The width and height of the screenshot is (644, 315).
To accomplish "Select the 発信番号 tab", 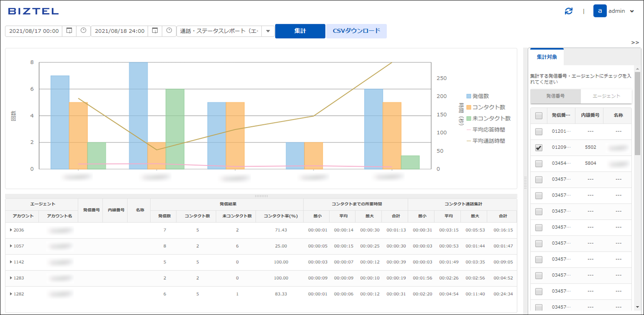I will coord(555,96).
